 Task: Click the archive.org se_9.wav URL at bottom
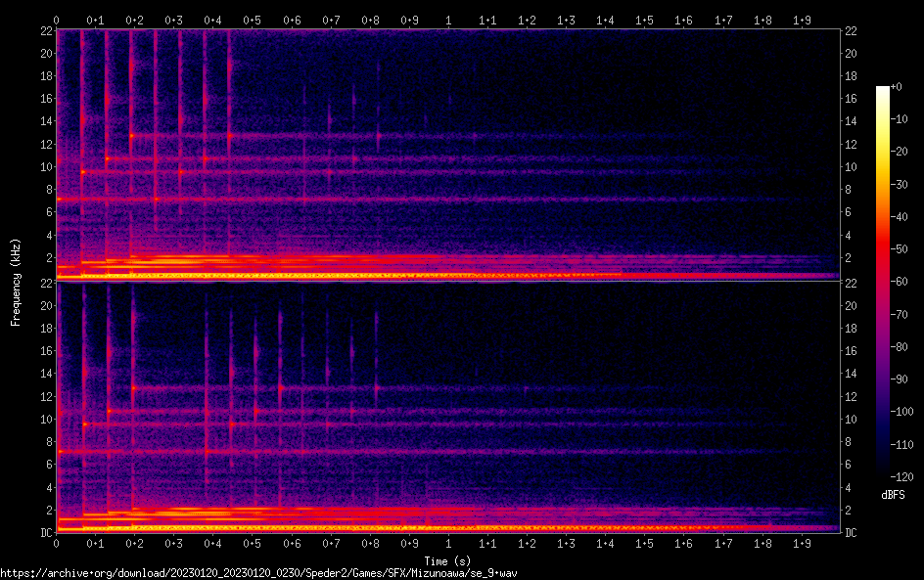click(258, 572)
